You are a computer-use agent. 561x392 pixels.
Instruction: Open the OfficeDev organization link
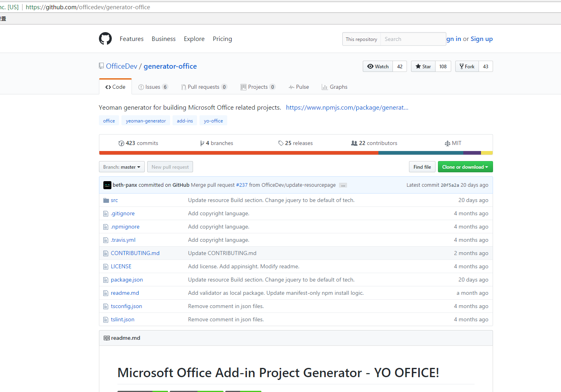(x=121, y=66)
